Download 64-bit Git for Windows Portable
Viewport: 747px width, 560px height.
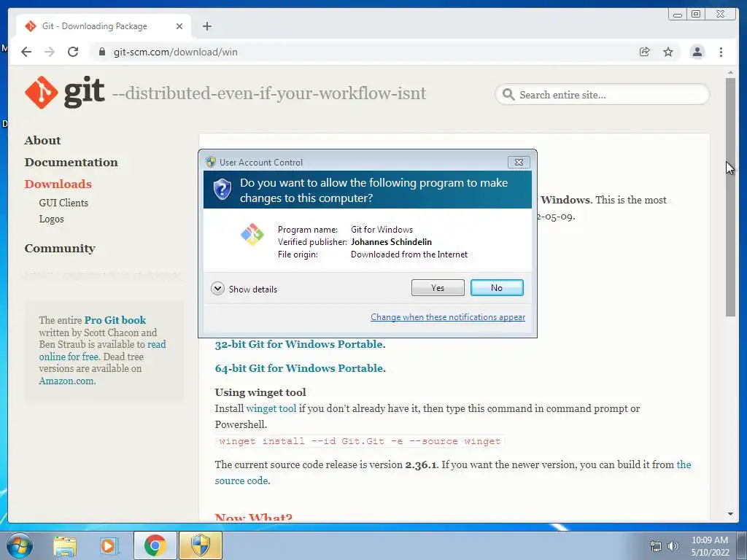coord(298,368)
